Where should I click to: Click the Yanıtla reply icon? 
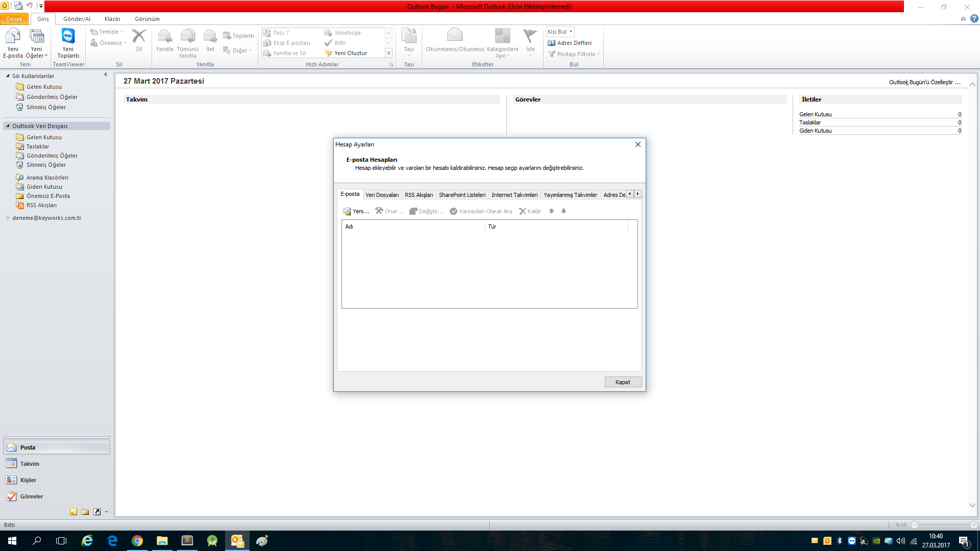point(164,40)
